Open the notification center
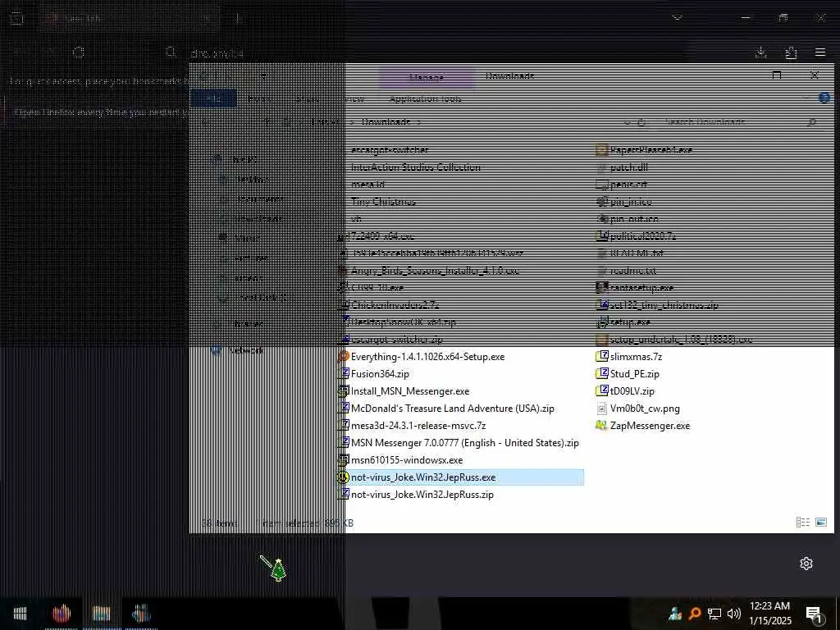The width and height of the screenshot is (840, 630). (815, 614)
